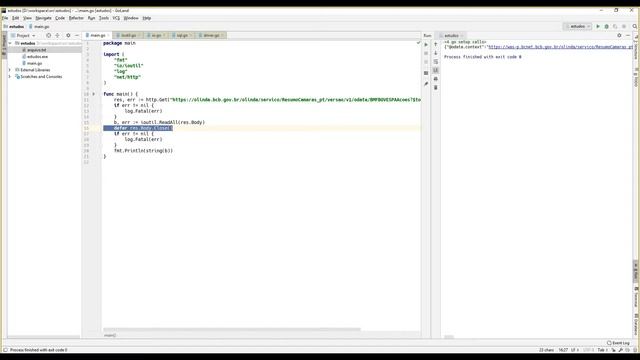Select the estudos tab in the Run panel
This screenshot has width=640, height=360.
tap(451, 36)
